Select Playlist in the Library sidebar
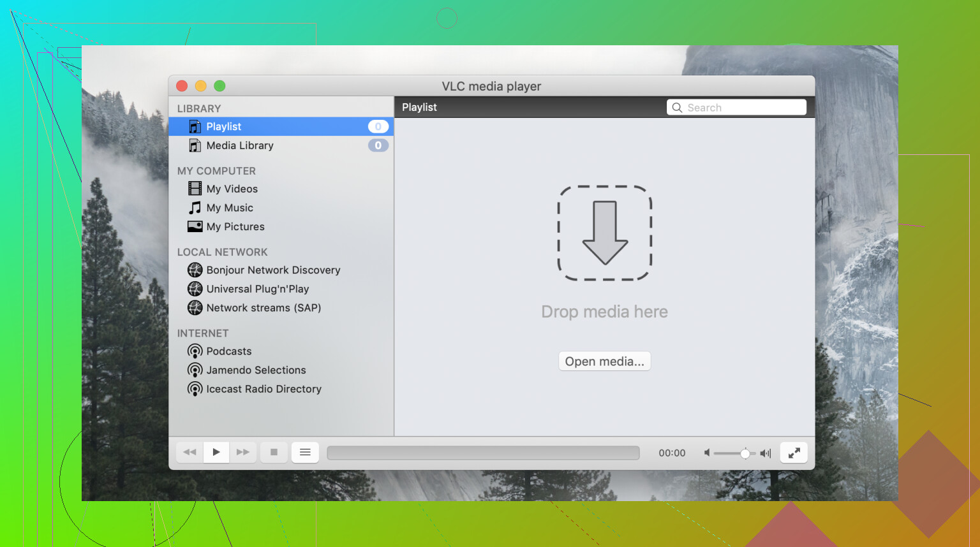 281,127
